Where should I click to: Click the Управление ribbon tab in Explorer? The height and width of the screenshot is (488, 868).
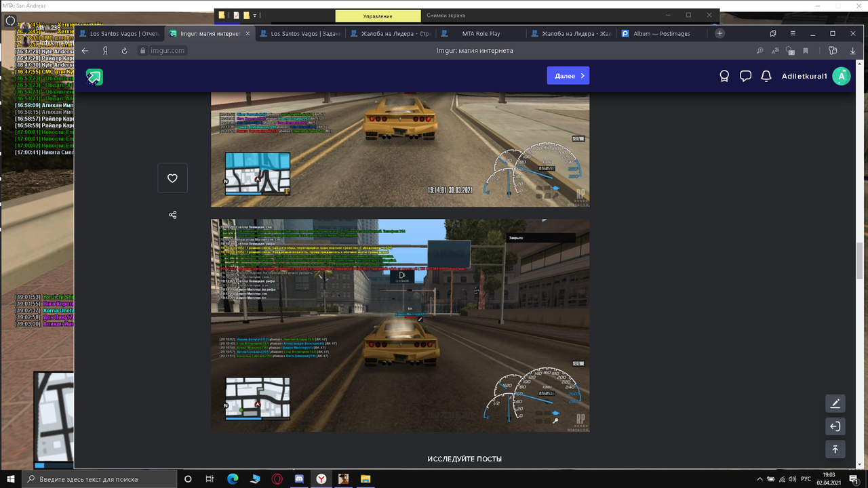(x=378, y=16)
